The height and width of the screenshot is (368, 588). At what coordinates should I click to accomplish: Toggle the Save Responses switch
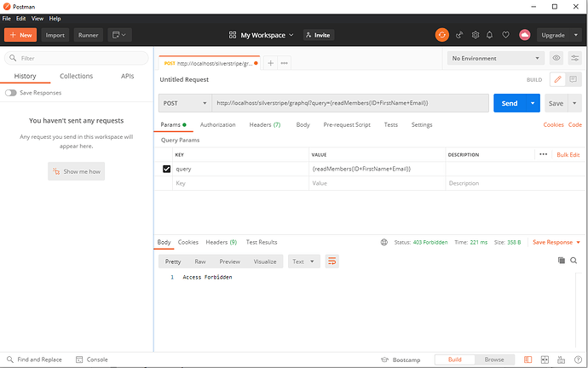(11, 93)
